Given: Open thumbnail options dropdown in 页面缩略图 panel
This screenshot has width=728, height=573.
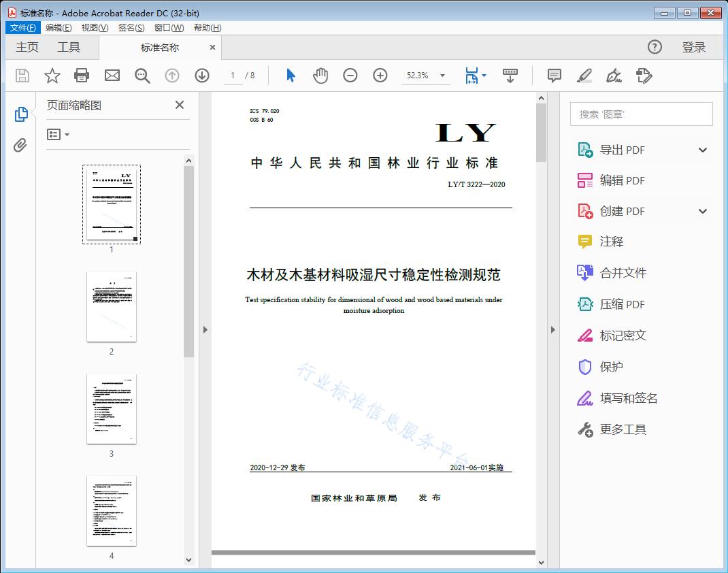Looking at the screenshot, I should pos(56,134).
